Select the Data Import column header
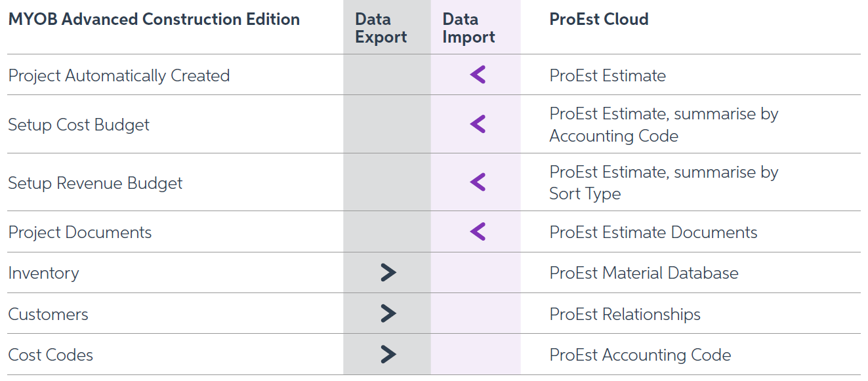Image resolution: width=868 pixels, height=381 pixels. pyautogui.click(x=468, y=28)
